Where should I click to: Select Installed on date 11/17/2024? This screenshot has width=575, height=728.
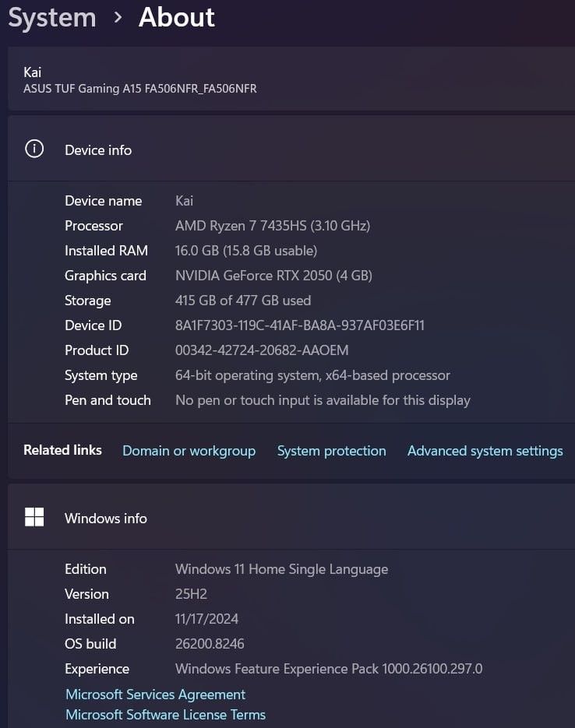tap(206, 619)
